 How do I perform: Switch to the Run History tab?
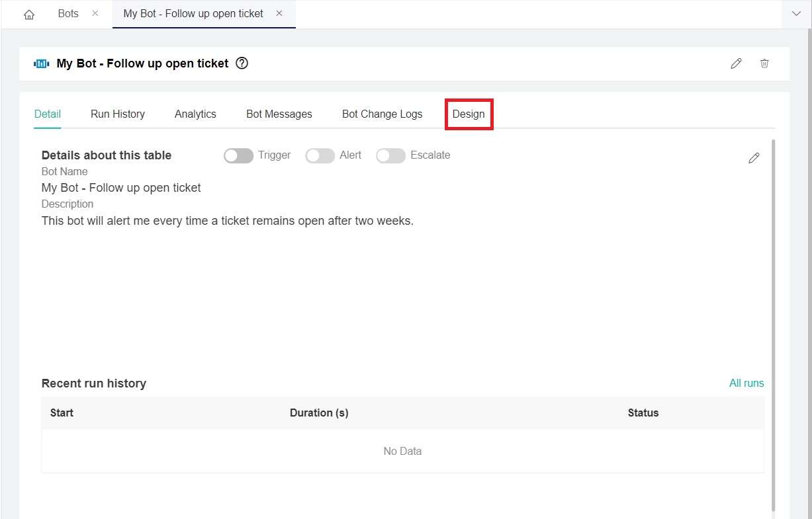pos(118,114)
